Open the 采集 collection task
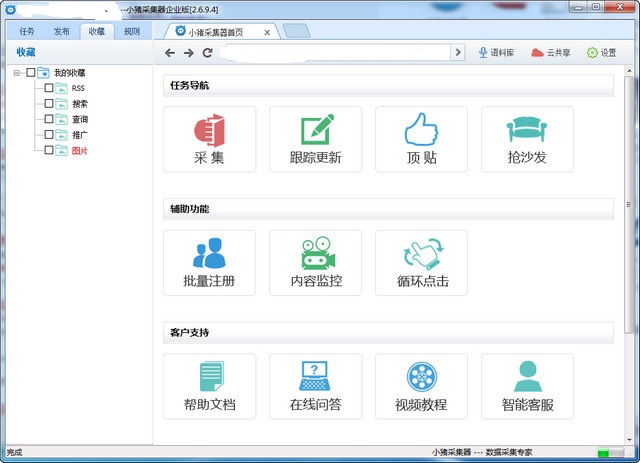 point(209,139)
